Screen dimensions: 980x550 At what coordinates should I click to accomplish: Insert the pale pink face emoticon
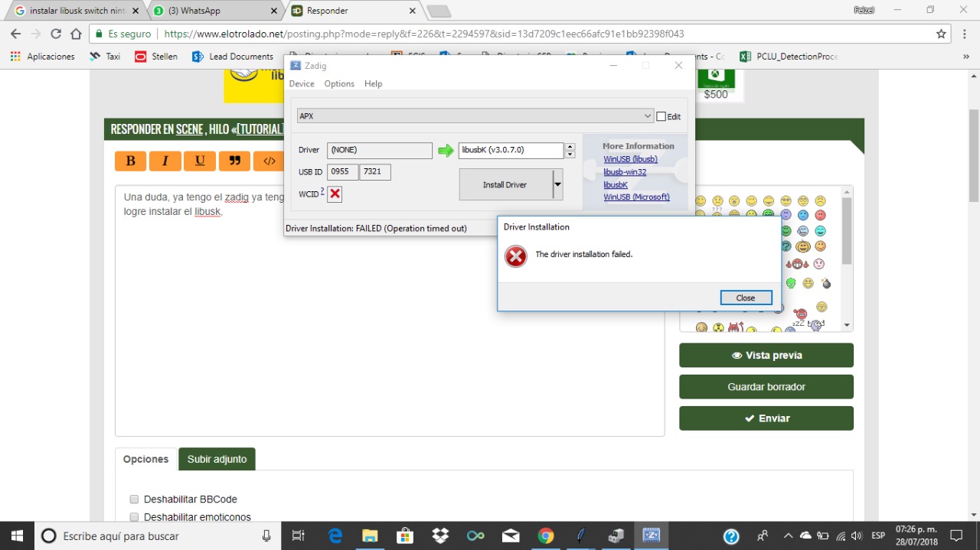pos(819,264)
